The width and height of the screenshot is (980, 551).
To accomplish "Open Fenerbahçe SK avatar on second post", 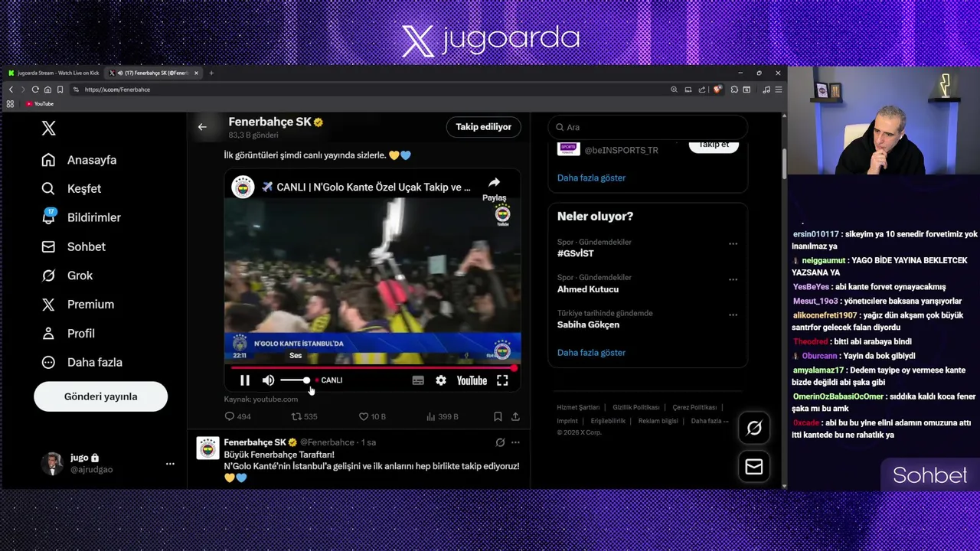I will (207, 448).
